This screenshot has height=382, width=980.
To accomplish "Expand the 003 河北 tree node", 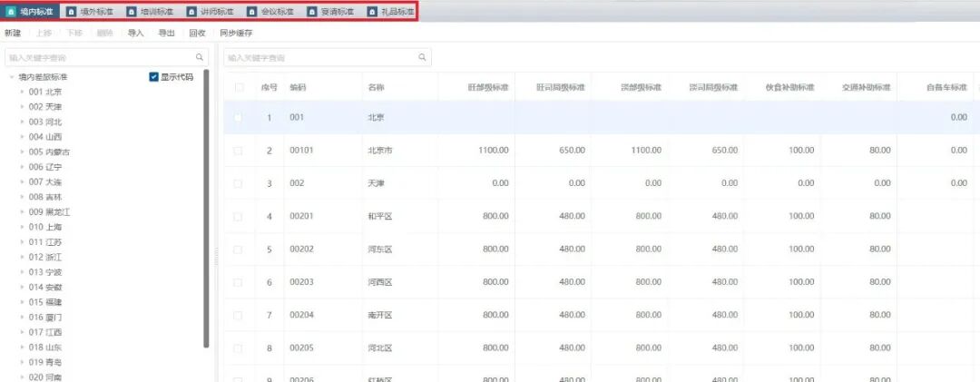I will click(23, 122).
